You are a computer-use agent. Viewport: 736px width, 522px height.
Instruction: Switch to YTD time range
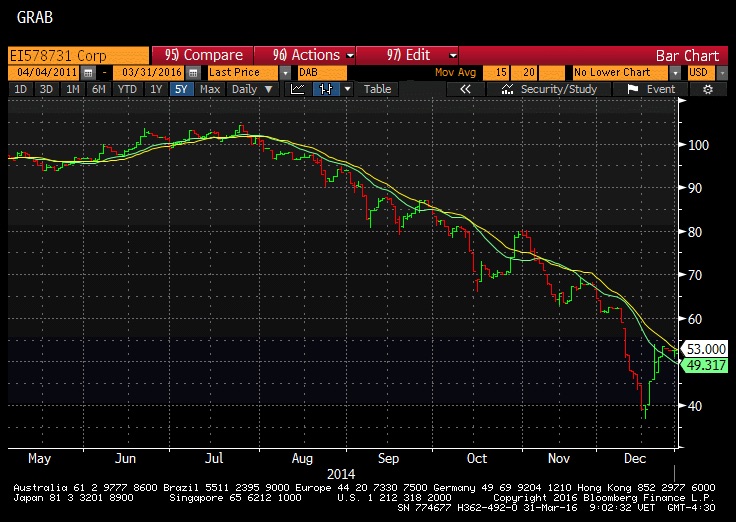point(127,89)
